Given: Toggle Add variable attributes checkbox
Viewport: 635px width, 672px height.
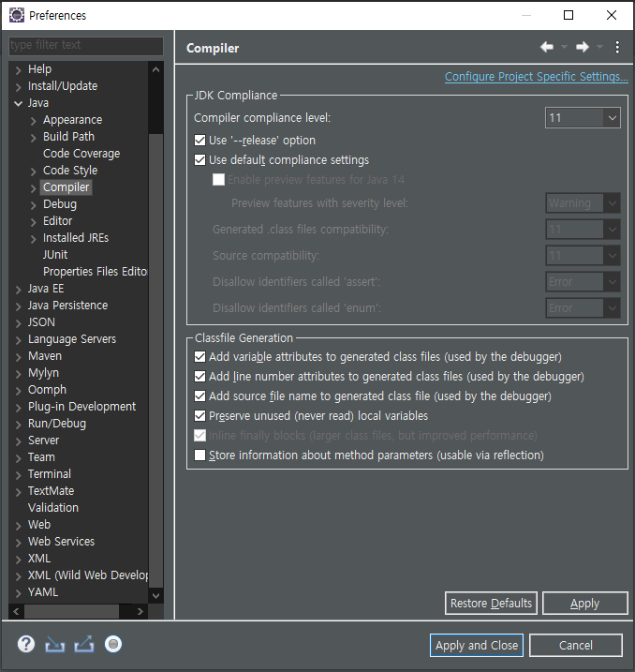Looking at the screenshot, I should tap(200, 356).
